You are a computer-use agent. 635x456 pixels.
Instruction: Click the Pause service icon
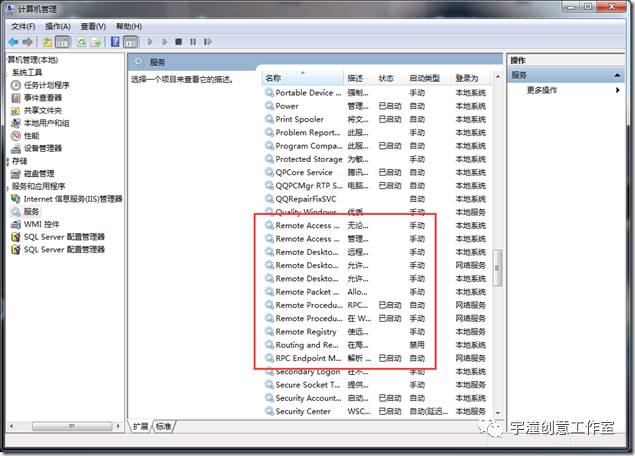pyautogui.click(x=193, y=42)
